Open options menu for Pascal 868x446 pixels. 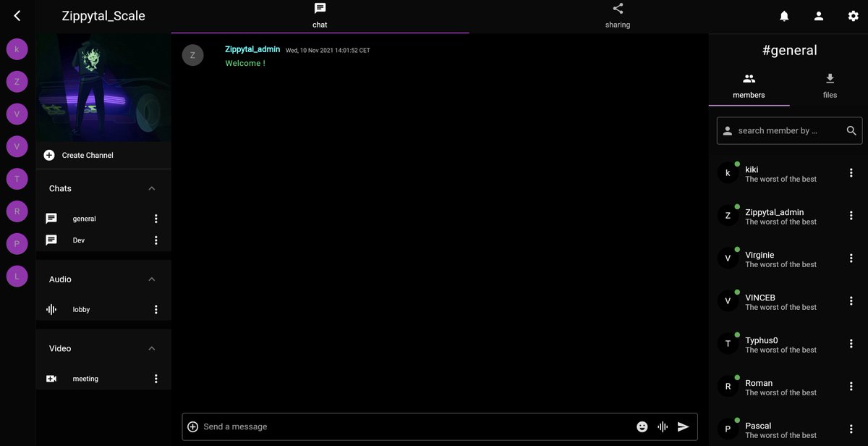click(851, 429)
